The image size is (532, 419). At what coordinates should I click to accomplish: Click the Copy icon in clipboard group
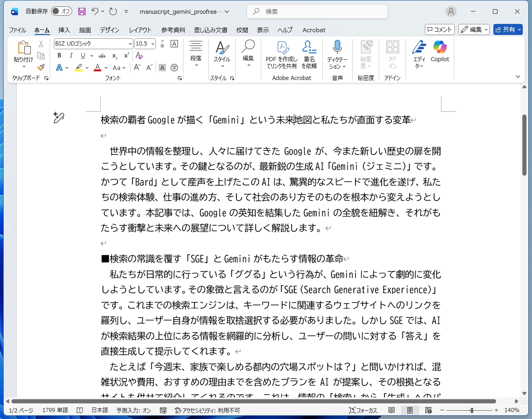coord(41,56)
